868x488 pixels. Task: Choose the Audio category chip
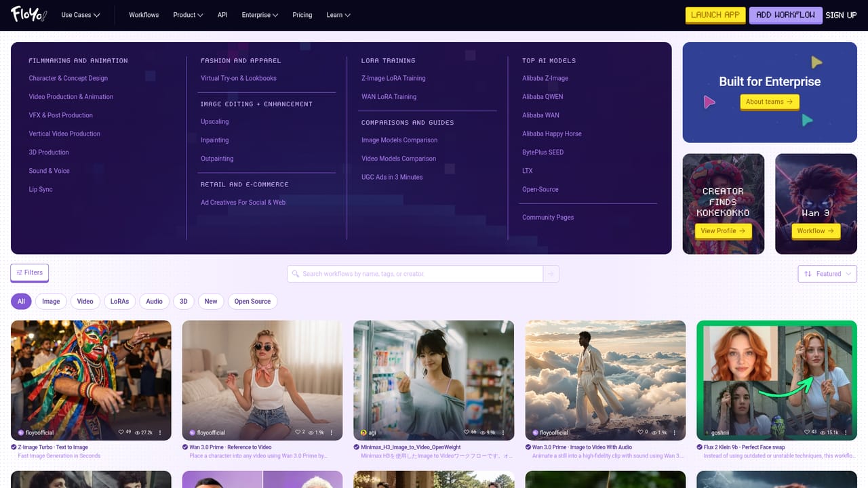(x=155, y=302)
